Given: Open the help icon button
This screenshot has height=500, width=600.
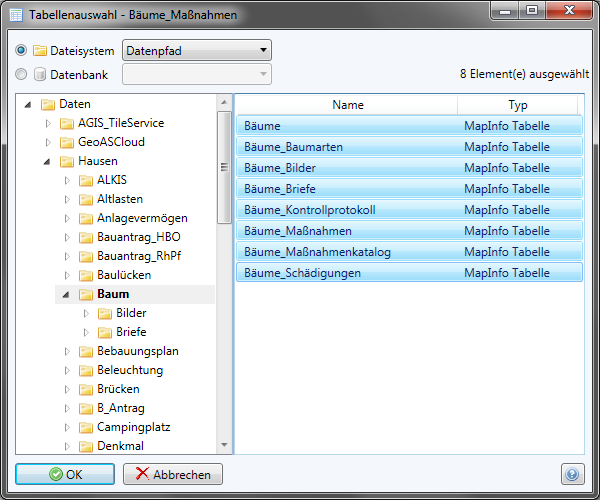Looking at the screenshot, I should (x=572, y=474).
